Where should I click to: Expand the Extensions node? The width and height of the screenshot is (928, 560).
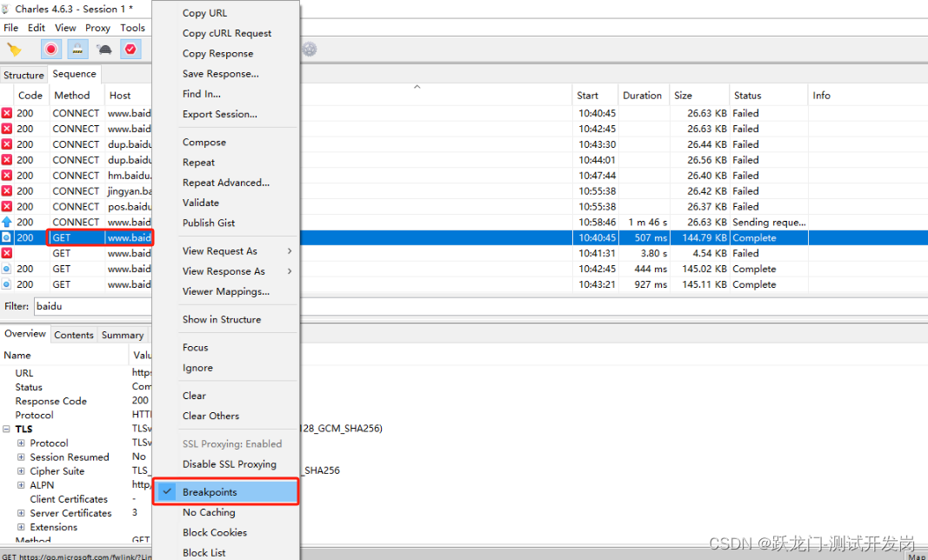tap(21, 527)
